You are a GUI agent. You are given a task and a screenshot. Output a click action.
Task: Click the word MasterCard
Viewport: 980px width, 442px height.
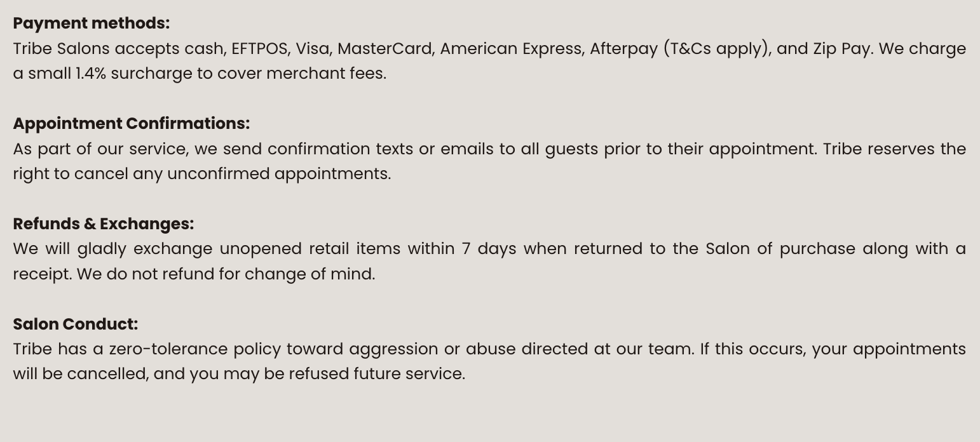(x=385, y=49)
